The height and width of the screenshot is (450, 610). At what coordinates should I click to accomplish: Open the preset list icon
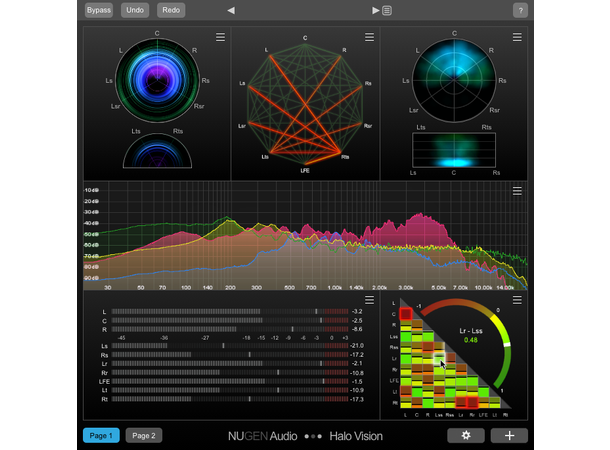tap(387, 11)
